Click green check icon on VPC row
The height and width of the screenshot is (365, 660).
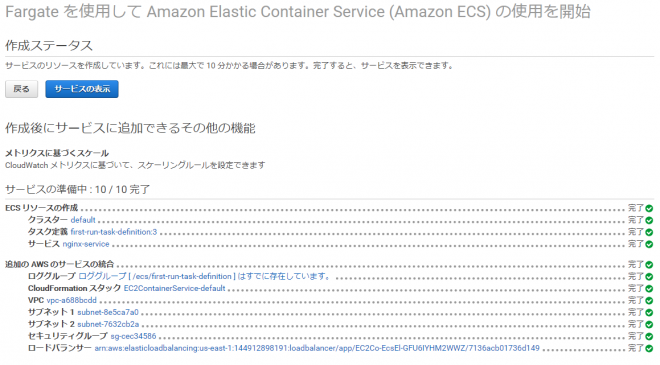(x=649, y=301)
